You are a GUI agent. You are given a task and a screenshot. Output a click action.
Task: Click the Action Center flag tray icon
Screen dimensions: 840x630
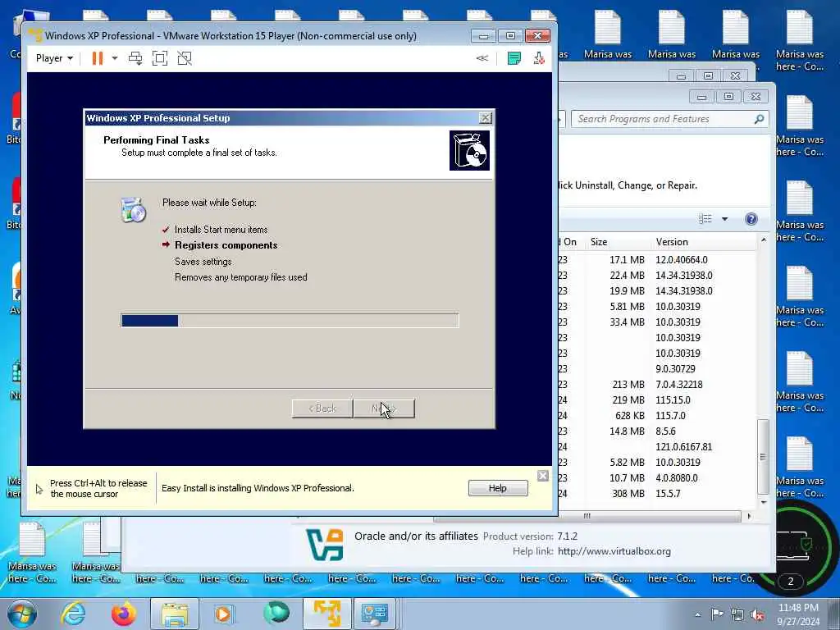(x=717, y=614)
